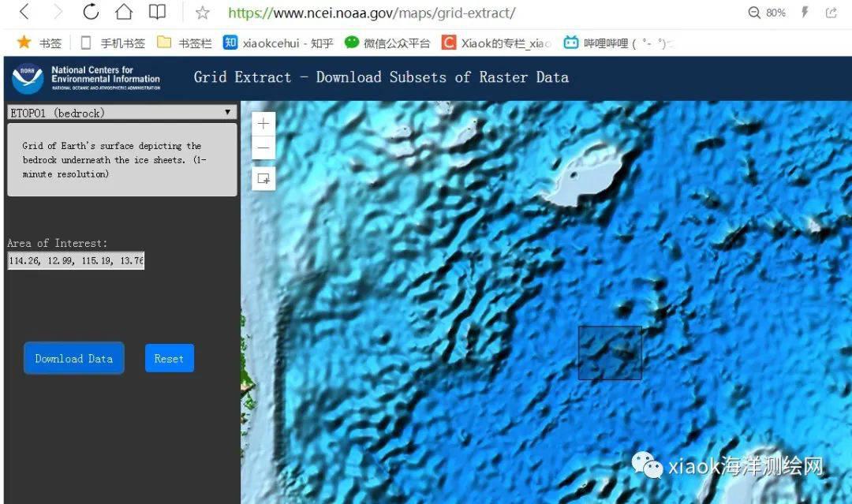
Task: Click the selected rectangle on the map
Action: click(610, 353)
